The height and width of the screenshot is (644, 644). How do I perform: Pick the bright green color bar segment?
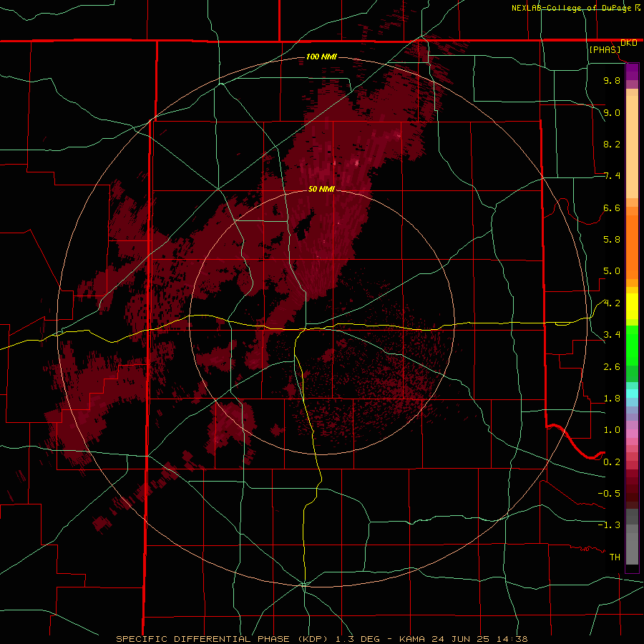(632, 346)
